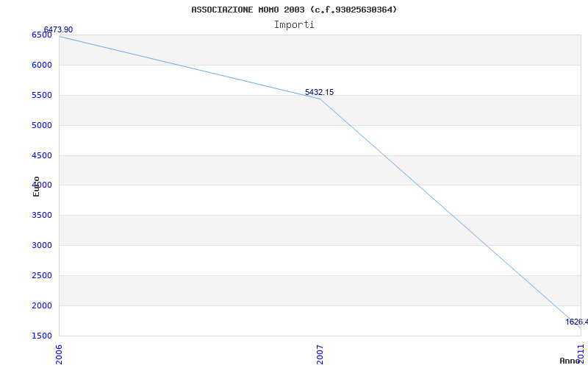Click the 5000 y-axis value
Image resolution: width=588 pixels, height=368 pixels.
click(42, 125)
